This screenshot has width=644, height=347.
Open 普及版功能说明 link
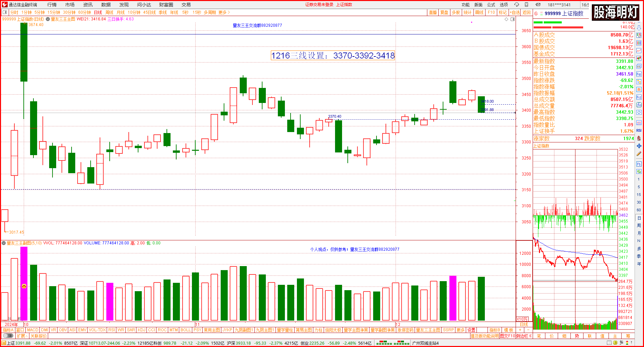(x=485, y=336)
